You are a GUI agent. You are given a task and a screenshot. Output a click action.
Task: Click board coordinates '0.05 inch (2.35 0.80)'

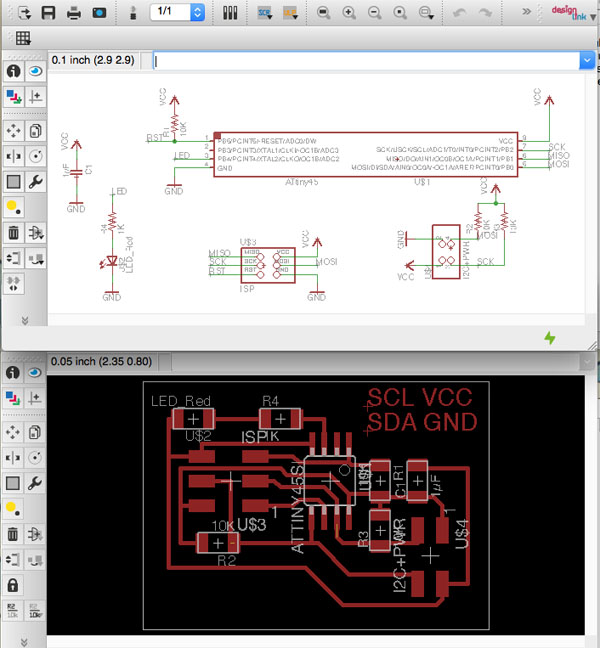click(x=101, y=362)
